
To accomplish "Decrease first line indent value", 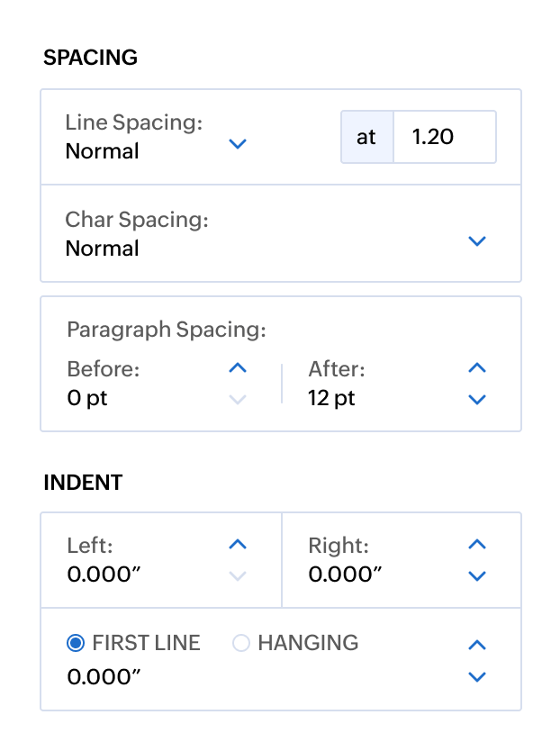I will [478, 676].
